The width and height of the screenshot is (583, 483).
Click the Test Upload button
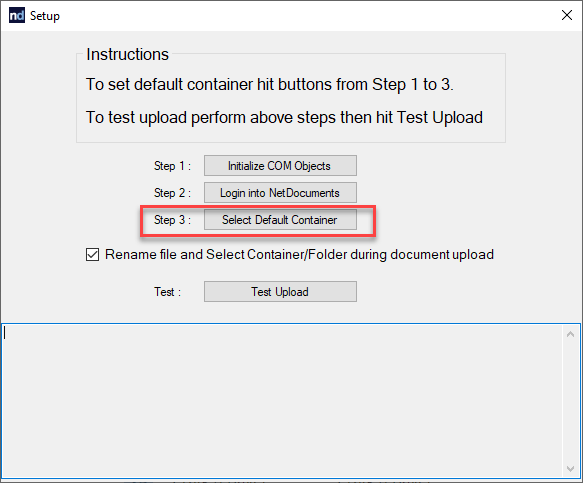coord(280,292)
